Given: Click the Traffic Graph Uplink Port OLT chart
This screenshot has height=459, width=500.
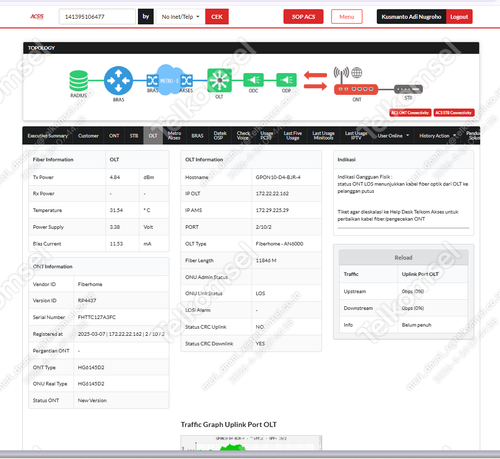Looking at the screenshot, I should (251, 443).
